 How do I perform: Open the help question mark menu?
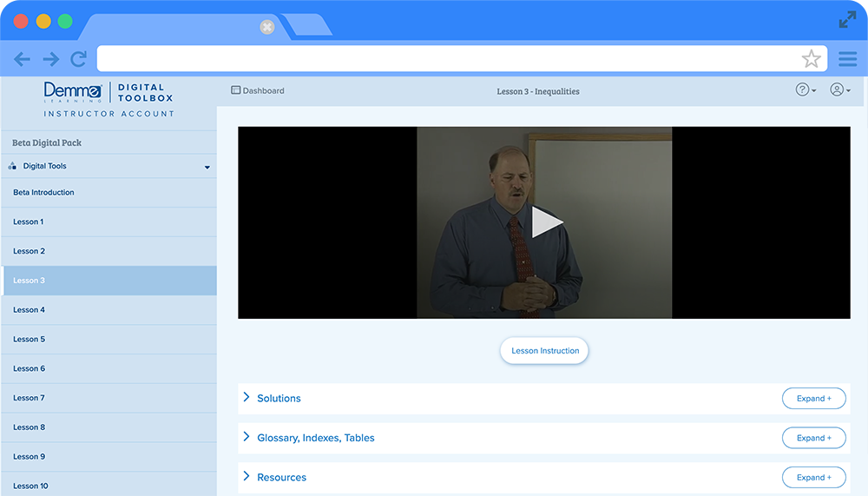[x=806, y=89]
